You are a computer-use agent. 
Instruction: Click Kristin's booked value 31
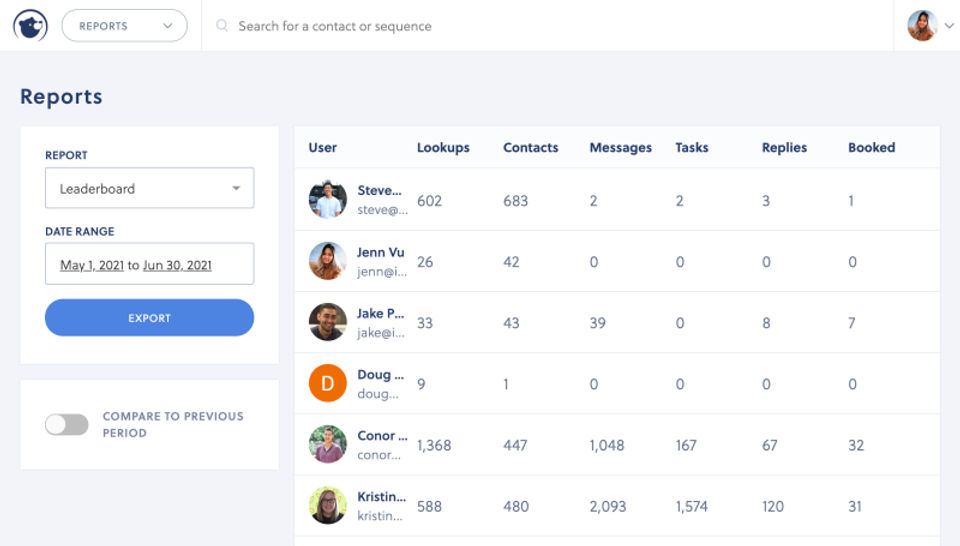pyautogui.click(x=855, y=507)
